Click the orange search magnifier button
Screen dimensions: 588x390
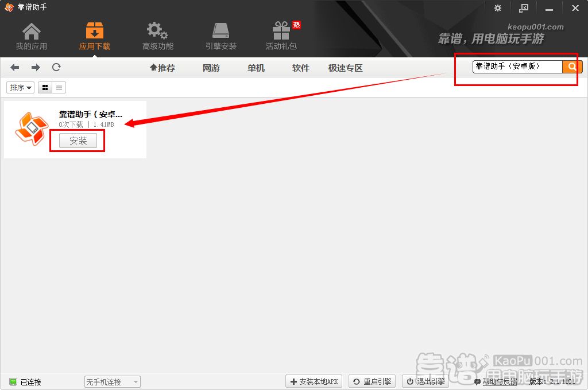click(x=572, y=67)
